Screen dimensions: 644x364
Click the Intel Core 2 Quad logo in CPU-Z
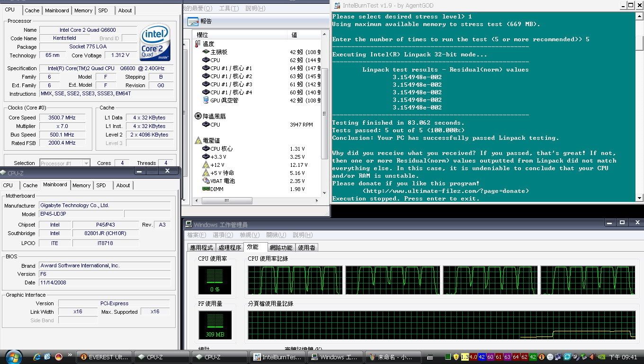[155, 43]
